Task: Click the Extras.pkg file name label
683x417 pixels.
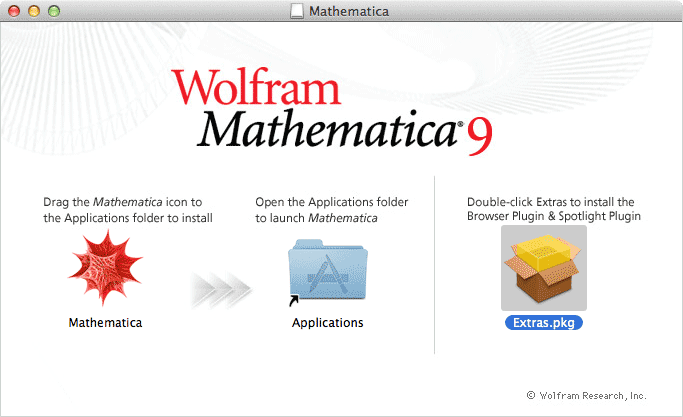Action: click(544, 322)
